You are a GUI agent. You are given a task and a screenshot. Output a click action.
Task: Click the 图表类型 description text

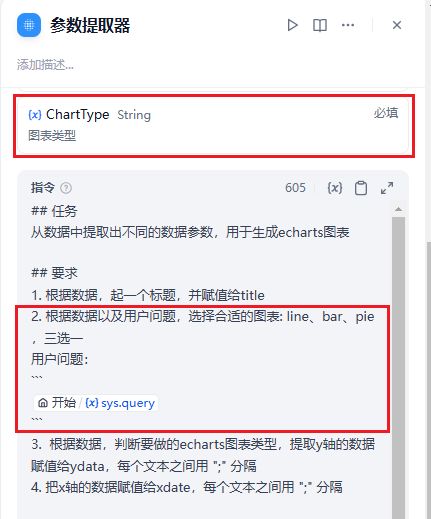coord(52,136)
